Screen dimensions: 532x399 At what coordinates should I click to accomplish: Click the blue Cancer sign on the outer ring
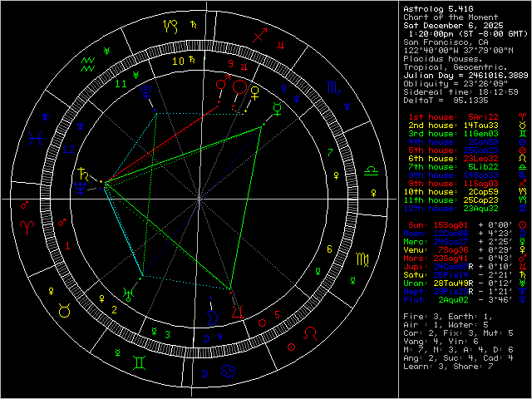(228, 371)
